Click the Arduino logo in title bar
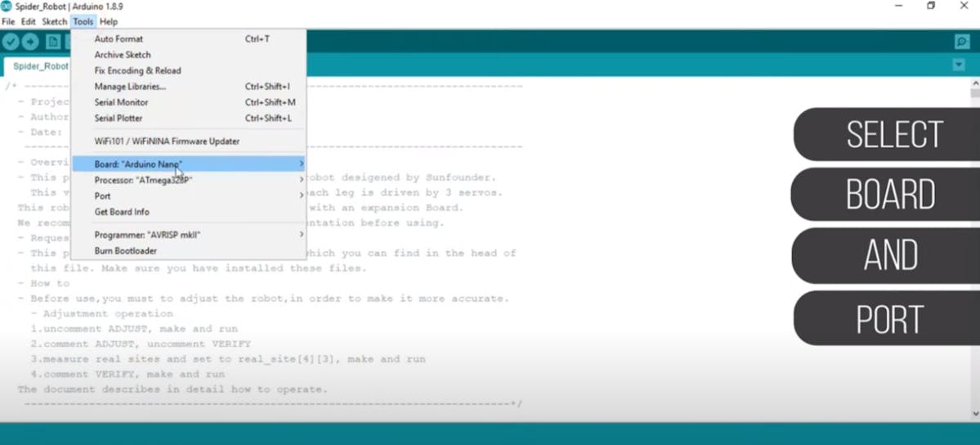This screenshot has width=980, height=445. [6, 7]
